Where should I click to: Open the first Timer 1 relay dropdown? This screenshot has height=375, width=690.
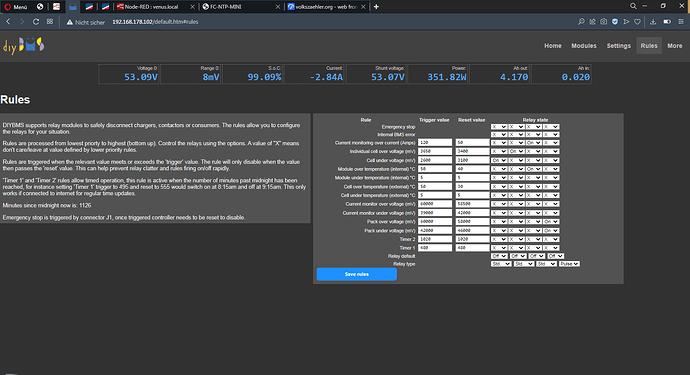point(499,248)
